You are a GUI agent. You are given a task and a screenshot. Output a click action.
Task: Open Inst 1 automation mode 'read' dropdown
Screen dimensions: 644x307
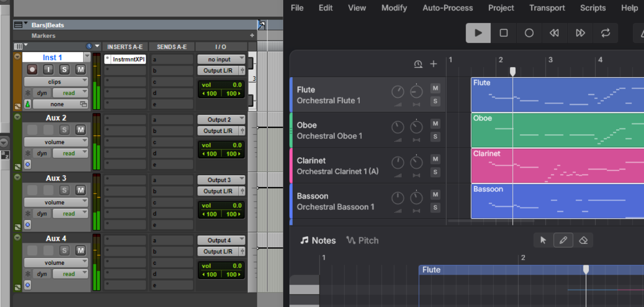pos(70,93)
